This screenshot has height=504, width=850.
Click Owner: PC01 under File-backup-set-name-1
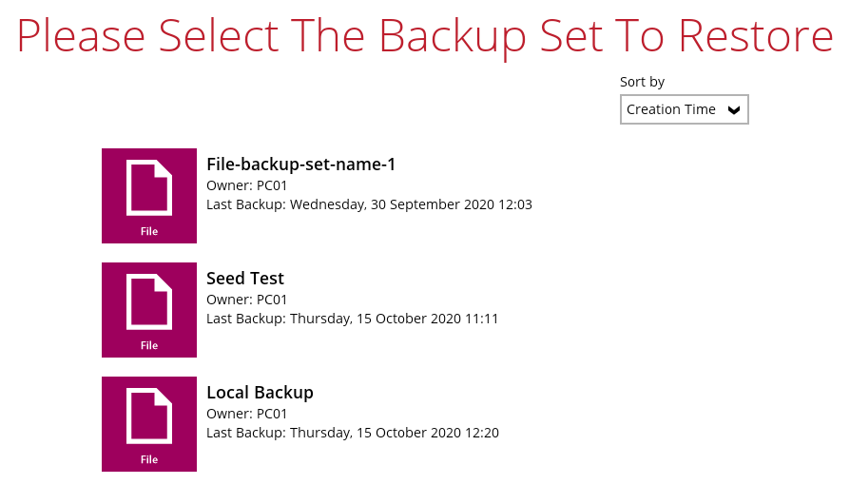(x=246, y=185)
